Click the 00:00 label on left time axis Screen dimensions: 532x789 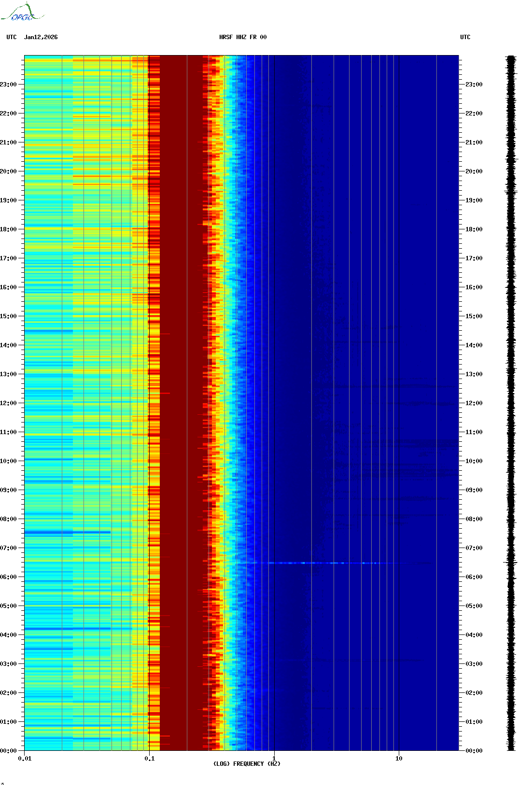point(8,751)
